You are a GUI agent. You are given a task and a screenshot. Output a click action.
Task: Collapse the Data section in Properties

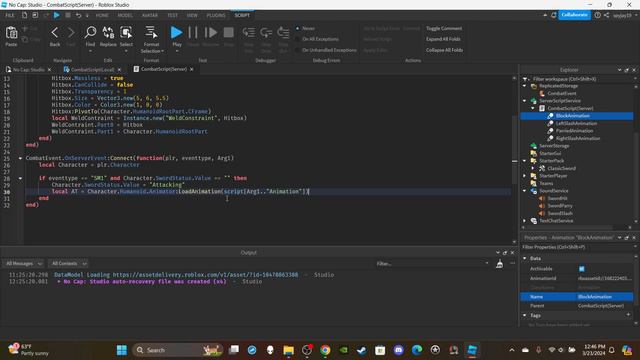[525, 258]
